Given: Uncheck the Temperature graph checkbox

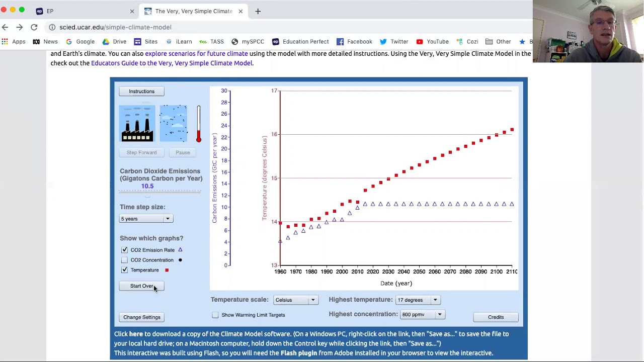Looking at the screenshot, I should 124,270.
